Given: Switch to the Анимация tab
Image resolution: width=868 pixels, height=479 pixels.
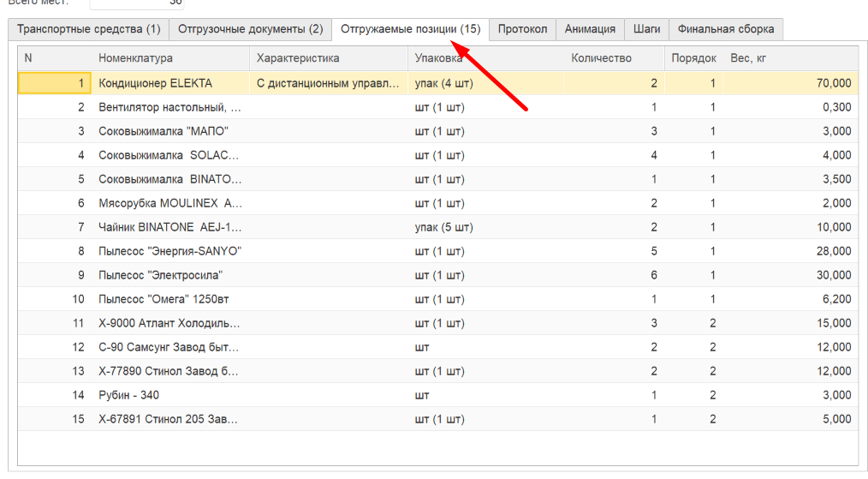Looking at the screenshot, I should tap(590, 29).
